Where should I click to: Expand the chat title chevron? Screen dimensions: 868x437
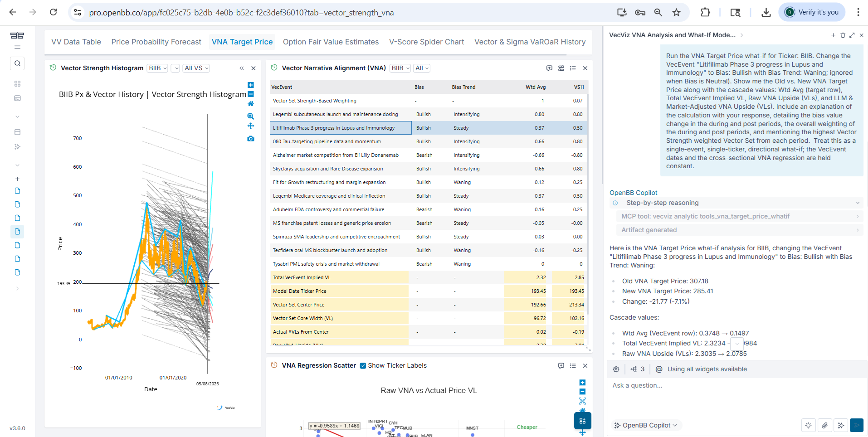(x=742, y=35)
